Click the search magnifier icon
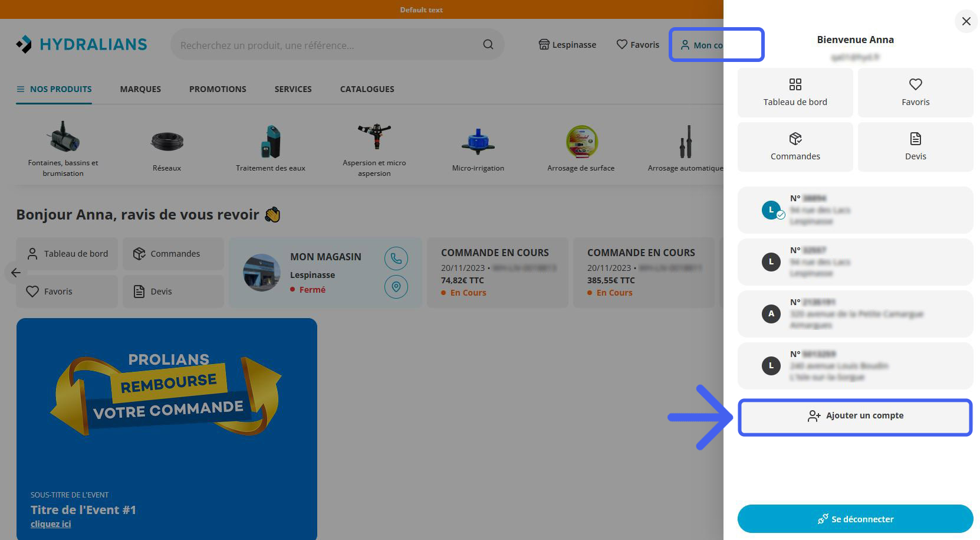980x540 pixels. click(x=488, y=45)
